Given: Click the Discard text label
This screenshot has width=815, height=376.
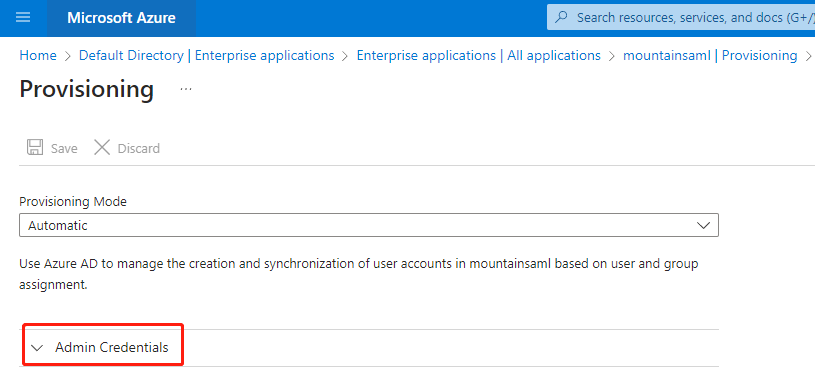Looking at the screenshot, I should tap(139, 148).
